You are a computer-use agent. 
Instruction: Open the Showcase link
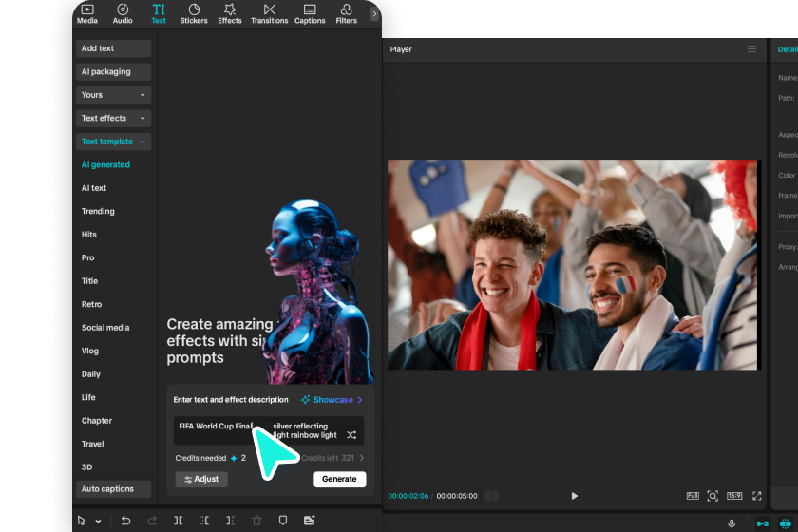332,400
